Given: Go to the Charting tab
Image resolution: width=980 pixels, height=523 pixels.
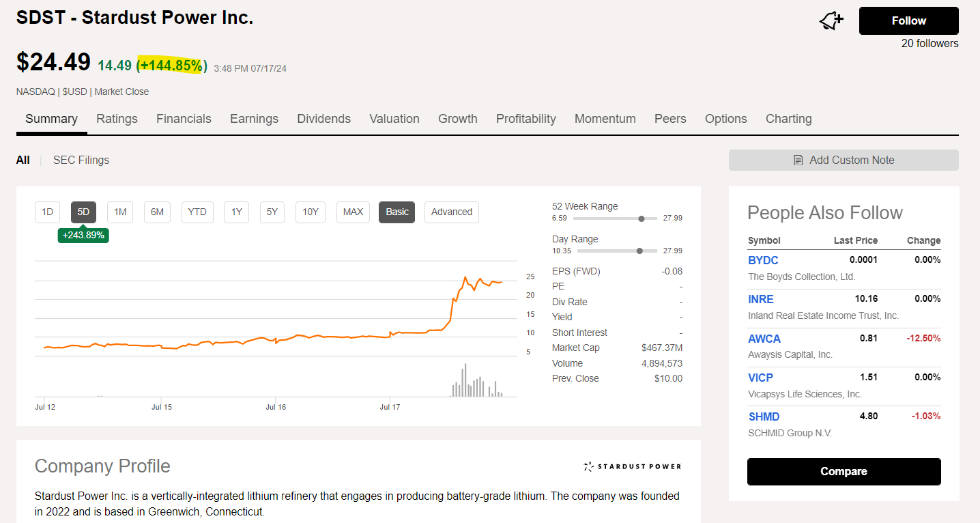Looking at the screenshot, I should [x=788, y=119].
